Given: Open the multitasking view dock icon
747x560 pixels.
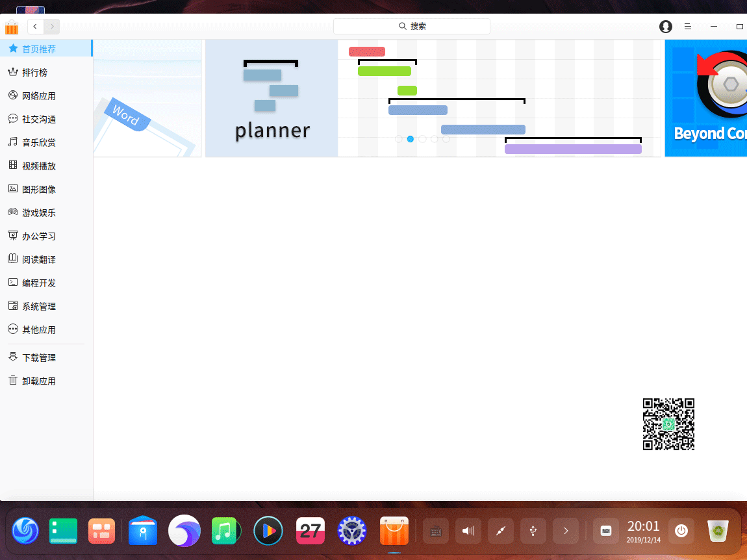Looking at the screenshot, I should [x=101, y=531].
